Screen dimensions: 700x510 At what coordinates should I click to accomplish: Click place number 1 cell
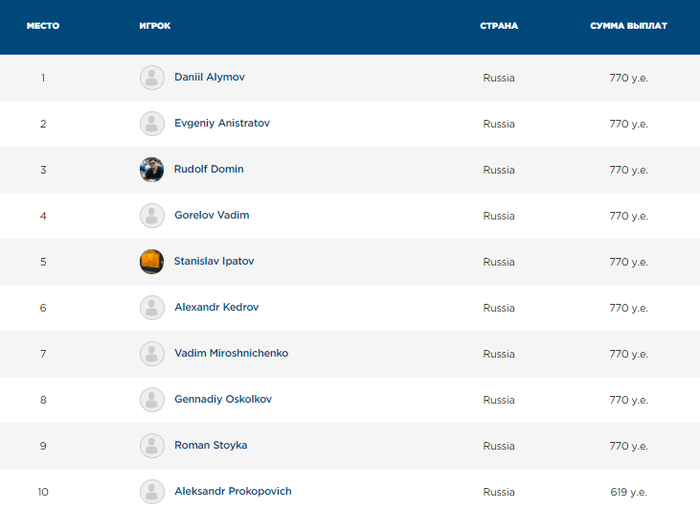pyautogui.click(x=43, y=78)
